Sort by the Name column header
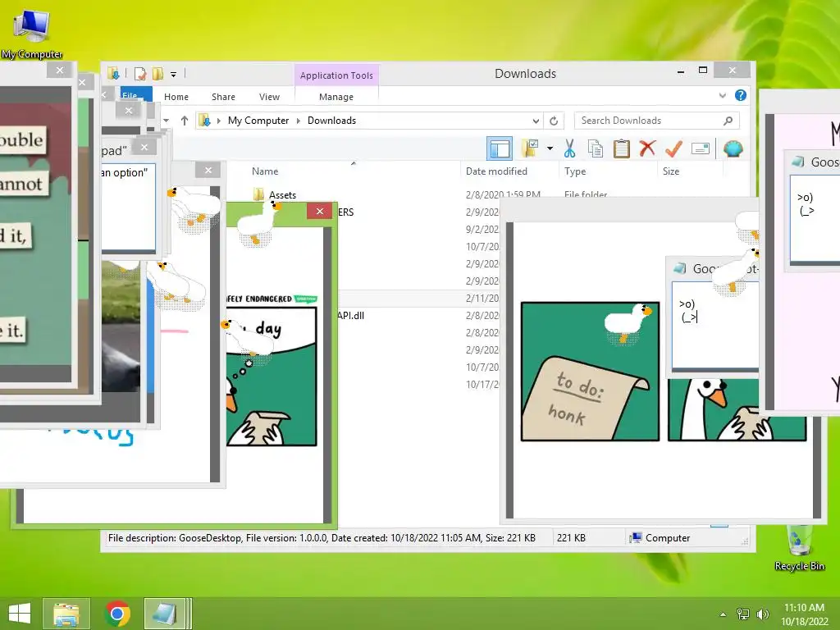840x630 pixels. [265, 171]
